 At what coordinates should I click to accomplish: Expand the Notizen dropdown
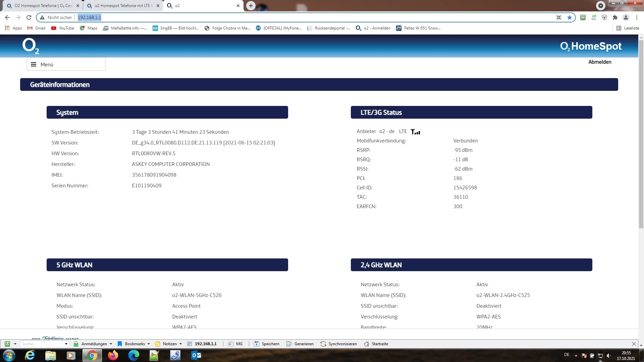point(169,344)
